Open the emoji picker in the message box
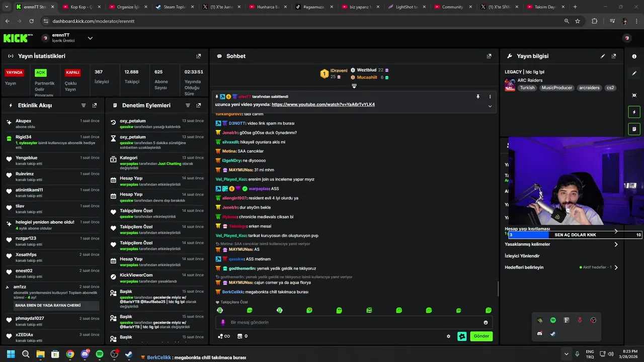 pos(486,322)
